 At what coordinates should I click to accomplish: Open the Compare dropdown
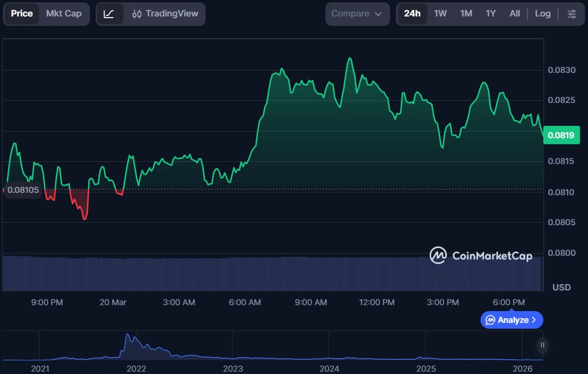(x=357, y=14)
